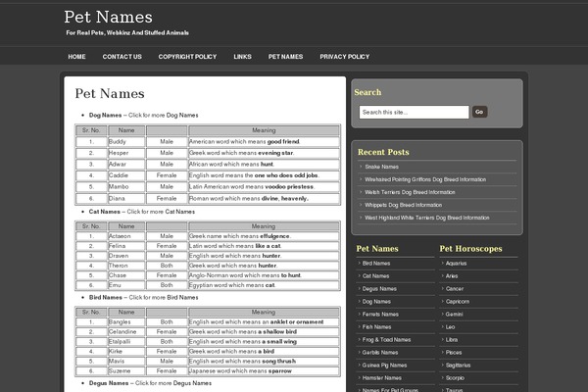
Task: Open the Libra pet horoscope
Action: tap(452, 340)
